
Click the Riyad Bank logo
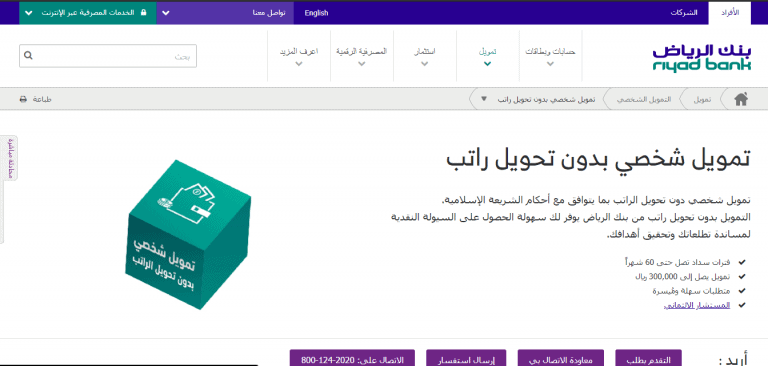click(x=701, y=58)
